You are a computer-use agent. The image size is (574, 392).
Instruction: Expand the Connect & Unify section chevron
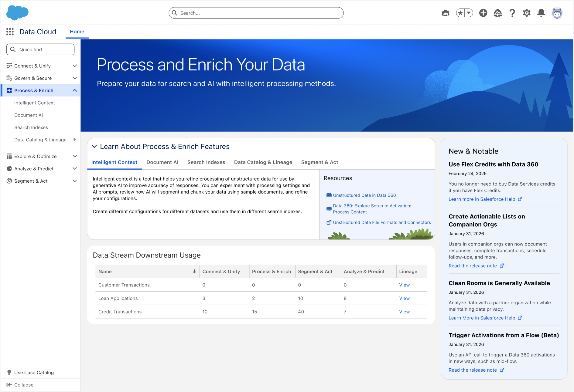pos(75,66)
